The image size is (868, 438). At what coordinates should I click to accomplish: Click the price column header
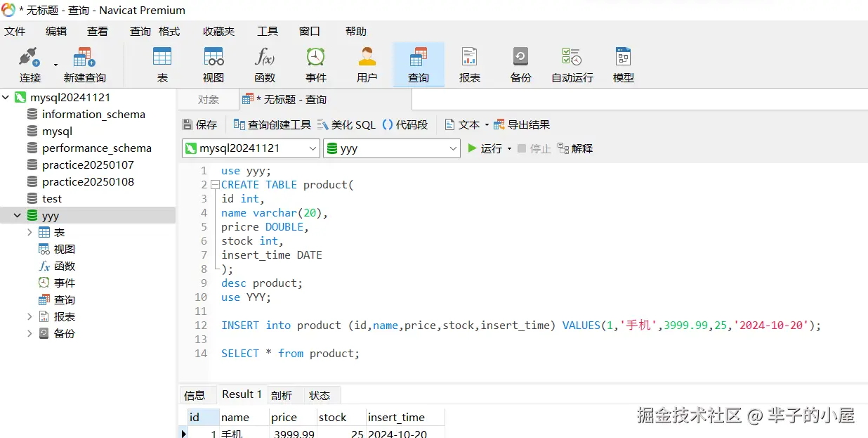coord(294,417)
